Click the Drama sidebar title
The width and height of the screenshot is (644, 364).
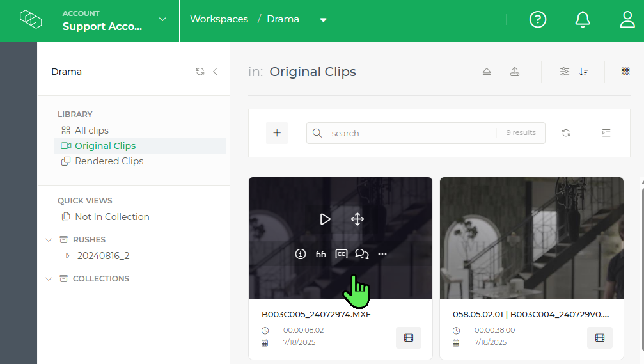tap(67, 72)
